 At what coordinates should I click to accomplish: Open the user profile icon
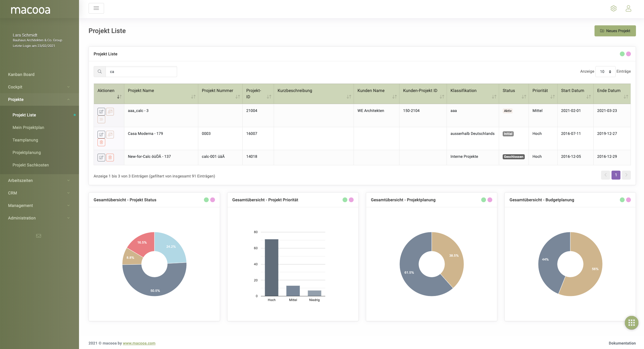[x=628, y=8]
